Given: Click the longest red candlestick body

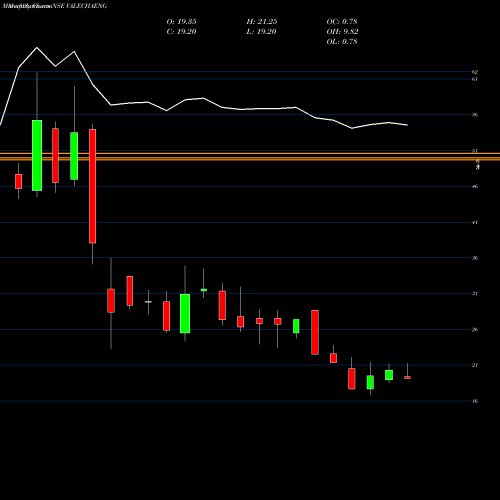Looking at the screenshot, I should tap(92, 186).
